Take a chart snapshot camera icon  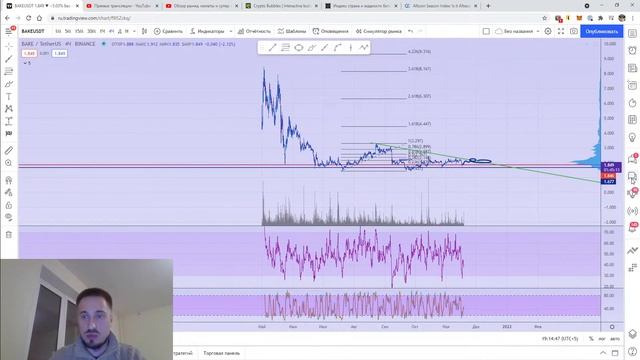click(573, 31)
